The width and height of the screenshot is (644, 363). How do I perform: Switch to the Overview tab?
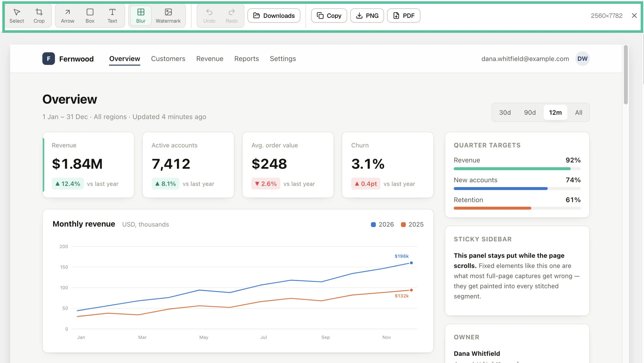[x=125, y=59]
